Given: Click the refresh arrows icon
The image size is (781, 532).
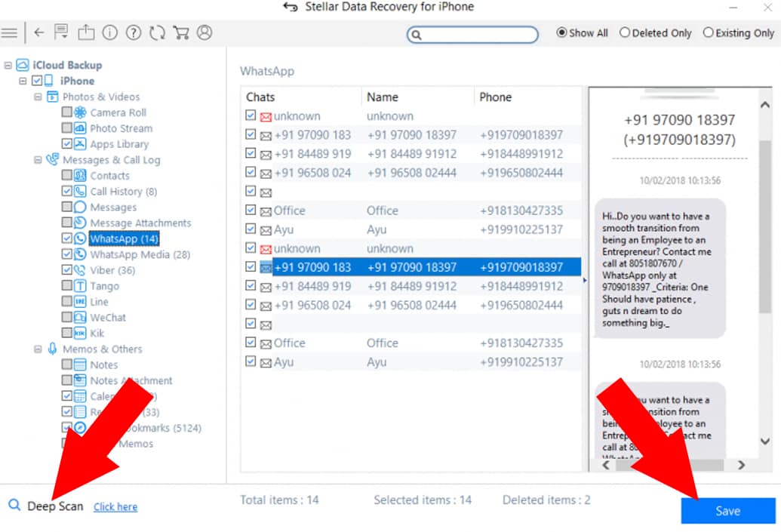Looking at the screenshot, I should click(x=157, y=33).
